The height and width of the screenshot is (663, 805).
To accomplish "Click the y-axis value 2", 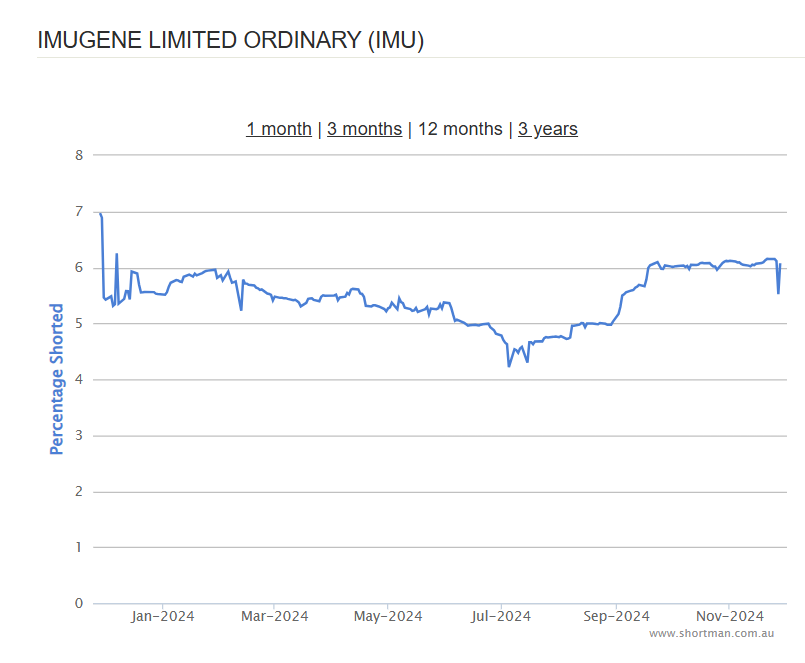I will pyautogui.click(x=79, y=491).
